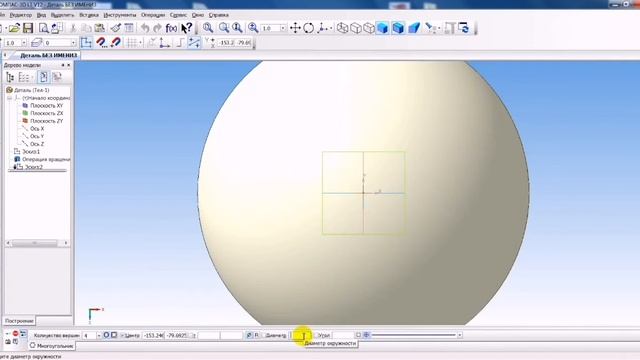Viewport: 640px width, 360px height.
Task: Undo the last action
Action: [x=145, y=28]
